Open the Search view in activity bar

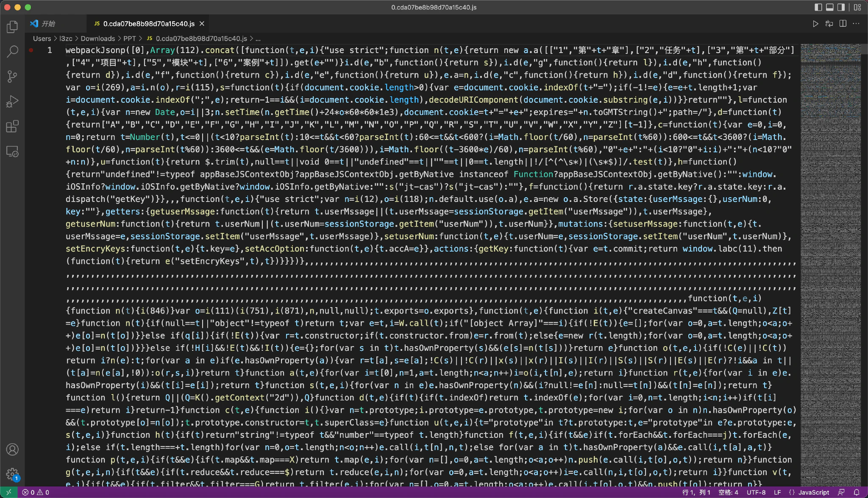(12, 52)
